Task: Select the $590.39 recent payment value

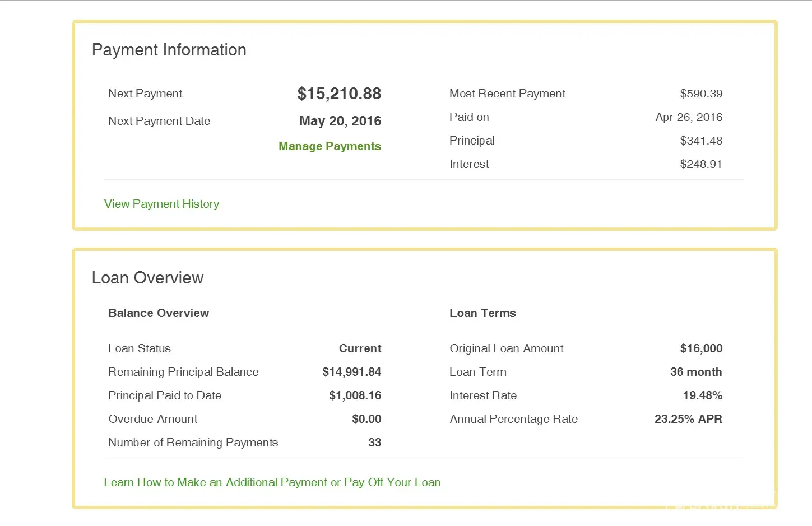Action: click(700, 94)
